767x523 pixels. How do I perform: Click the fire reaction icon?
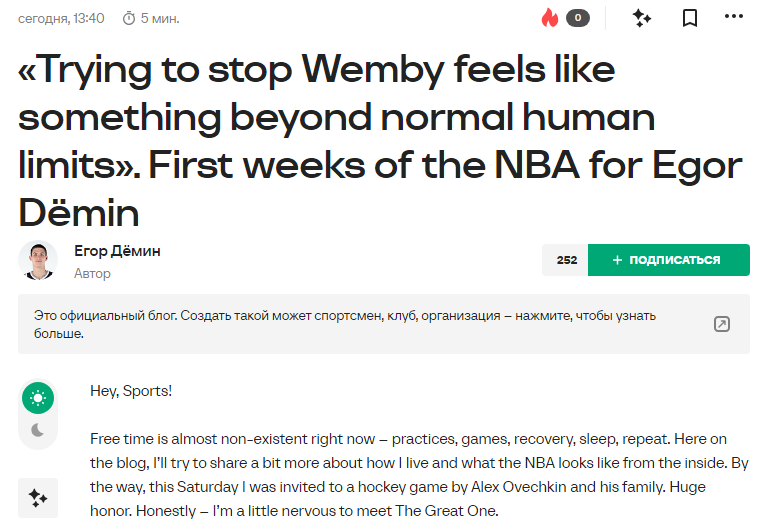[549, 18]
